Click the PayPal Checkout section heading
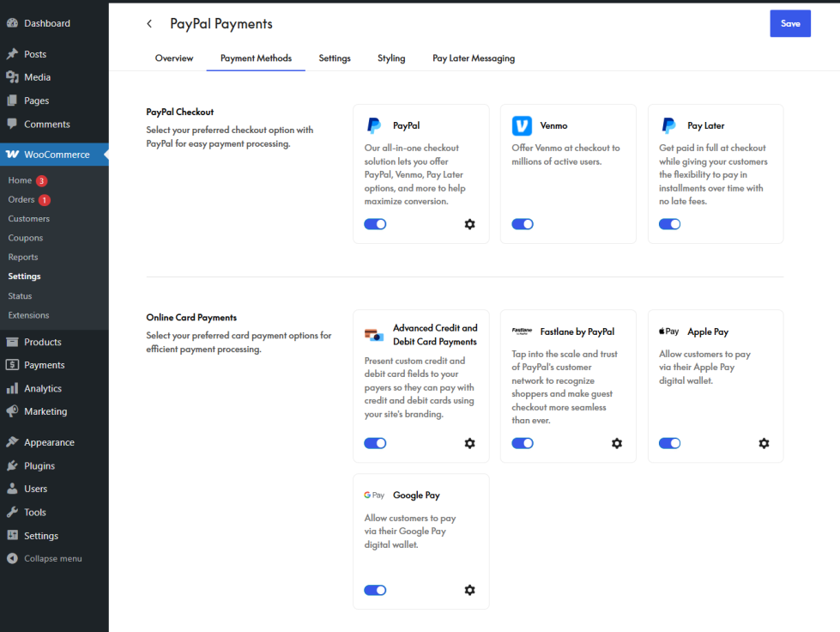 [180, 112]
